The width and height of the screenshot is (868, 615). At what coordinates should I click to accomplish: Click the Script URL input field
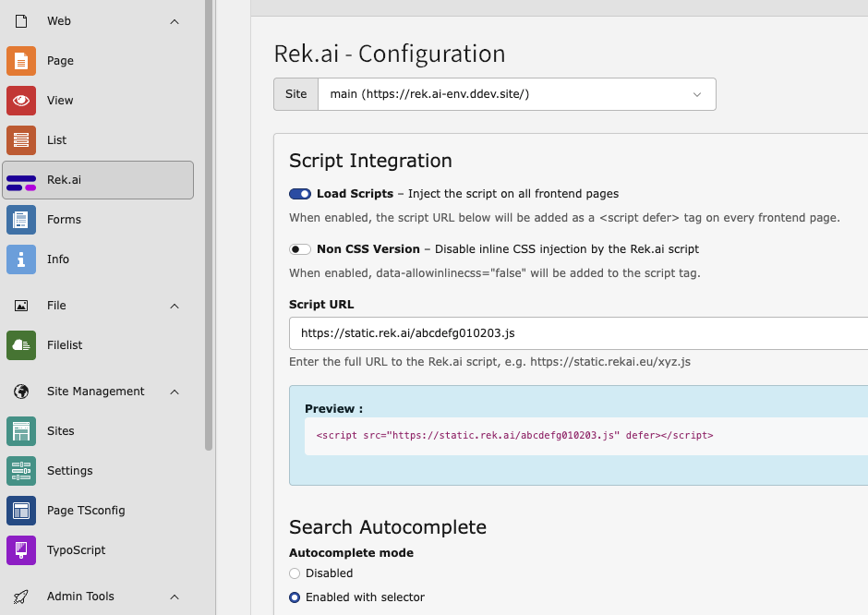coord(578,333)
